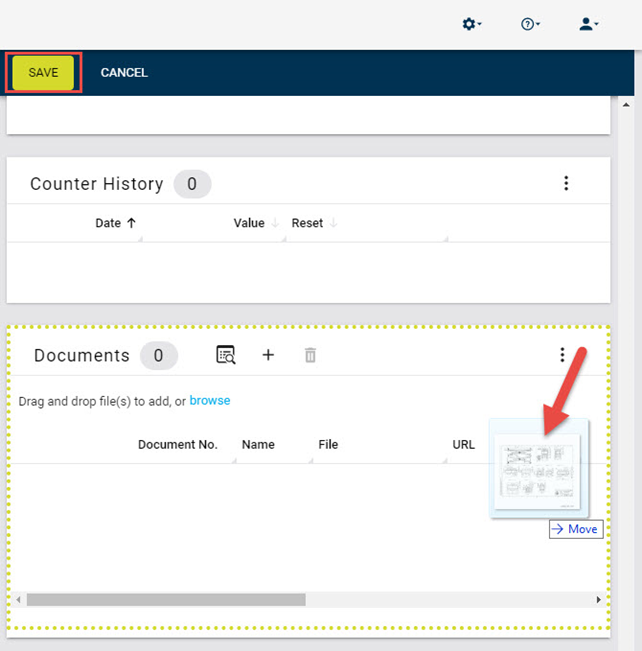This screenshot has height=651, width=642.
Task: Open the help question mark menu
Action: (x=530, y=24)
